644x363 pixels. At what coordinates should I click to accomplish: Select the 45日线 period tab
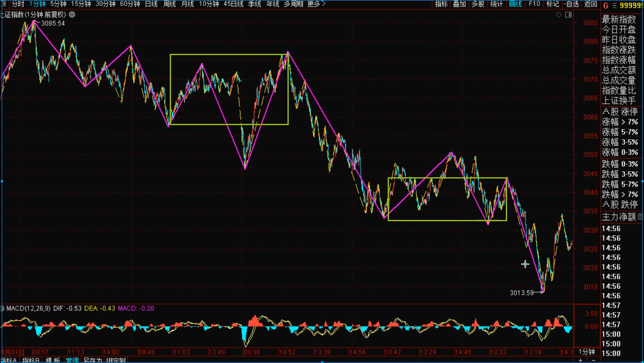233,4
